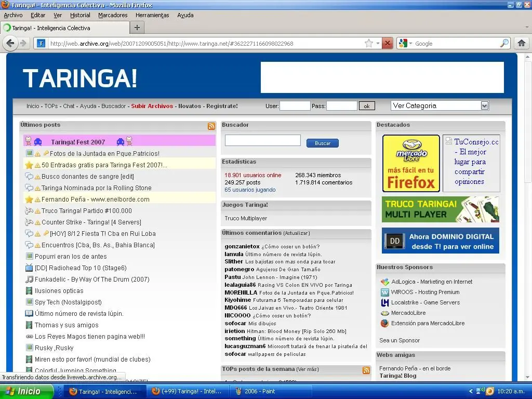This screenshot has height=399, width=532.
Task: Click the star icon beside 50 Entradas gratis
Action: pos(29,165)
